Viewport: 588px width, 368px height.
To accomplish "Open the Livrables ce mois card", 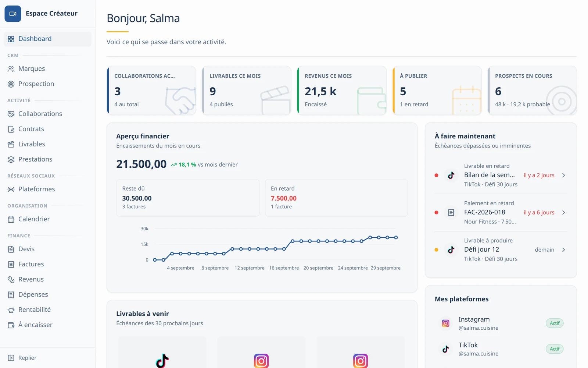I will [247, 91].
